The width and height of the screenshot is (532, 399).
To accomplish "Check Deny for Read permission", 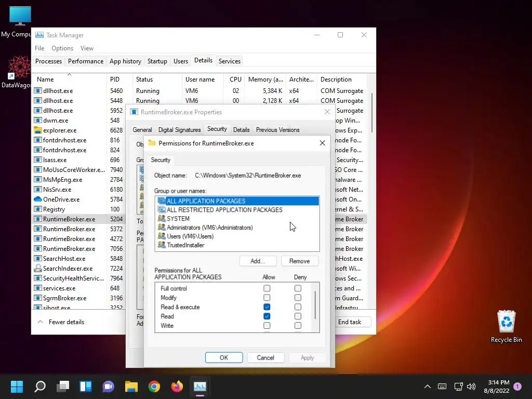I will [x=298, y=316].
